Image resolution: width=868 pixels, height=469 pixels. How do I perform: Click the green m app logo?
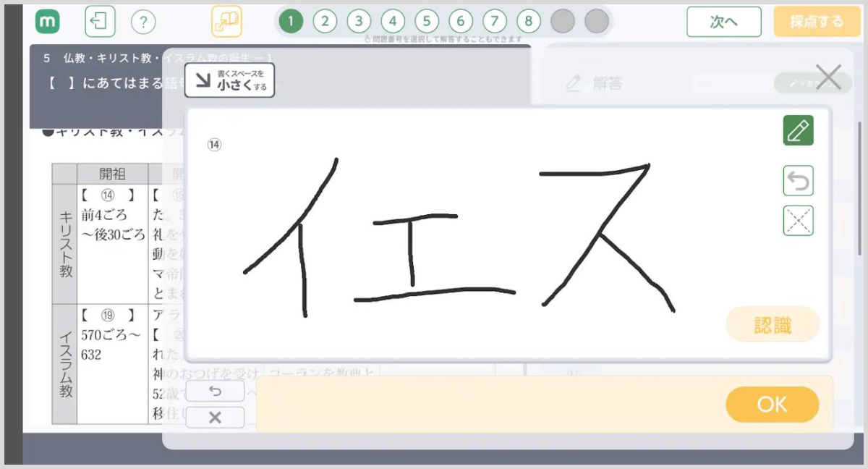(x=48, y=22)
